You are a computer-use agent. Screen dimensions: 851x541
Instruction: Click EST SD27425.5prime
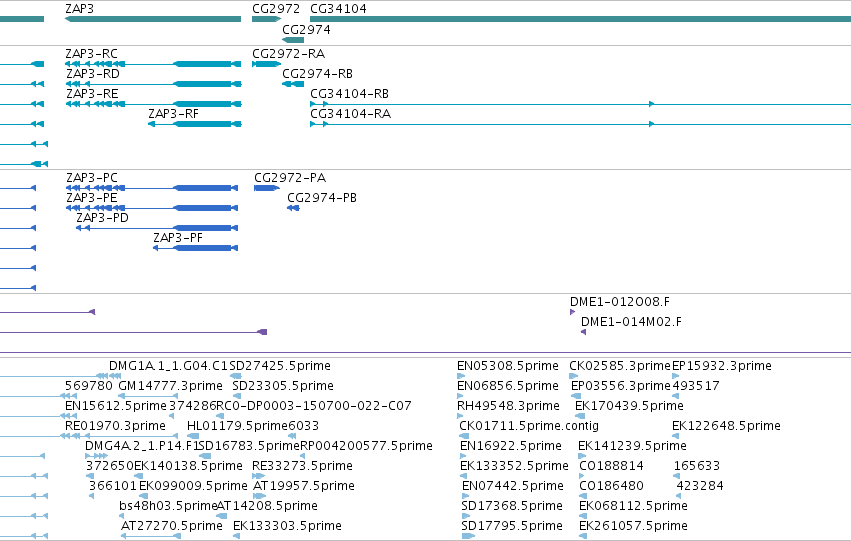(280, 366)
